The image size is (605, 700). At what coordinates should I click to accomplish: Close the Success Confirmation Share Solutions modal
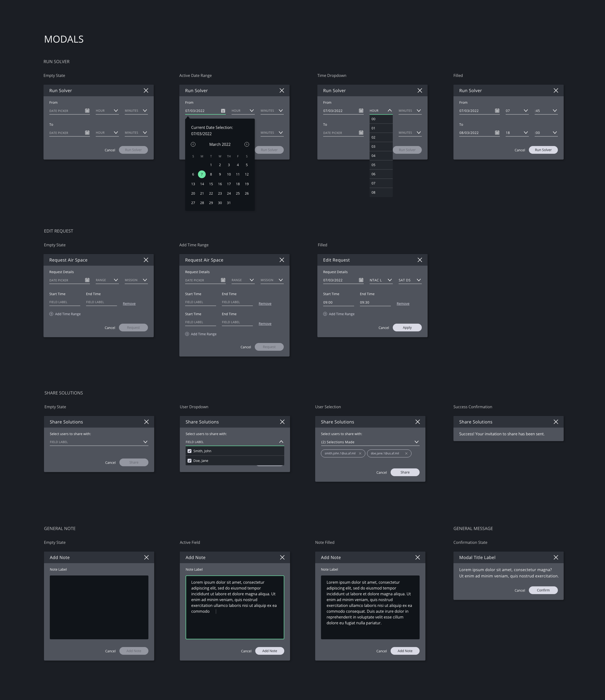pyautogui.click(x=556, y=422)
